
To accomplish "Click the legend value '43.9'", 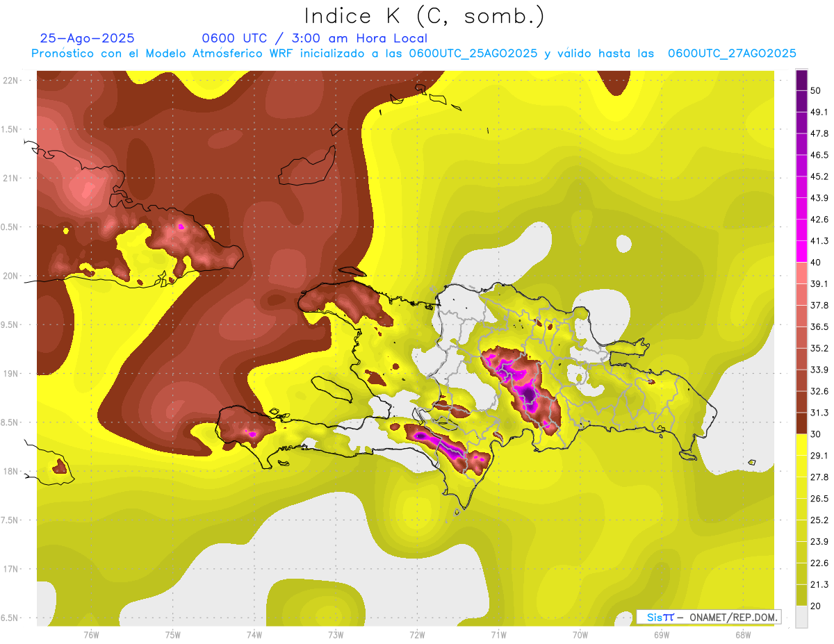I will [819, 199].
